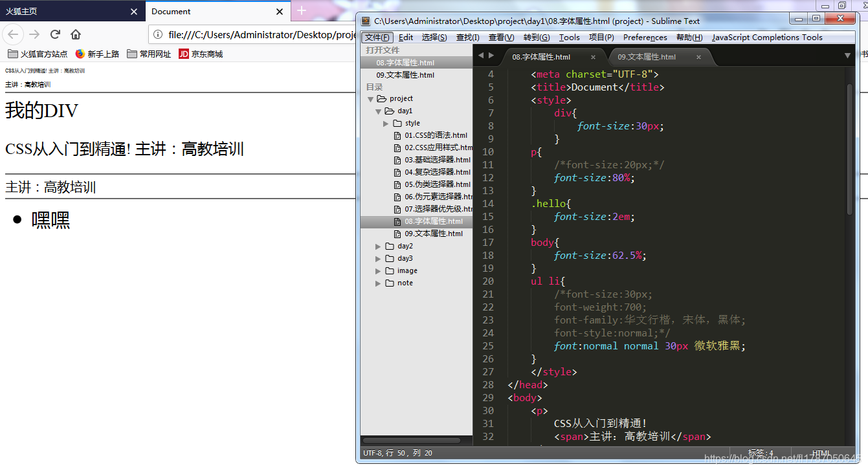Open the Tools menu
This screenshot has height=471, width=868.
[570, 38]
